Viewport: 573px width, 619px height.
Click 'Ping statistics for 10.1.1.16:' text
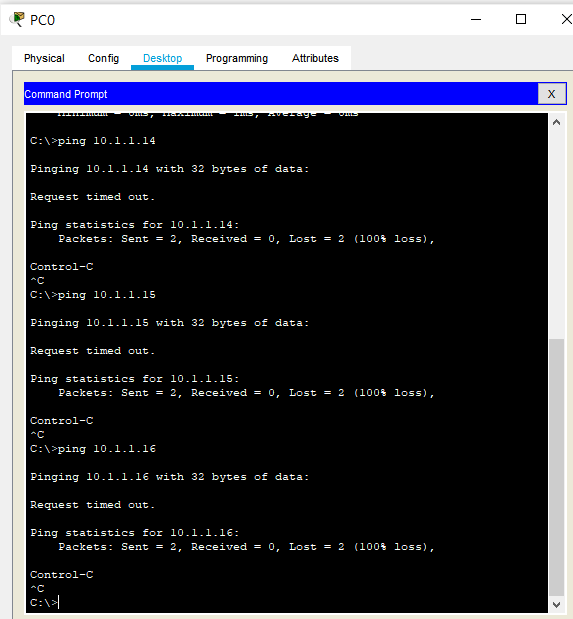135,533
